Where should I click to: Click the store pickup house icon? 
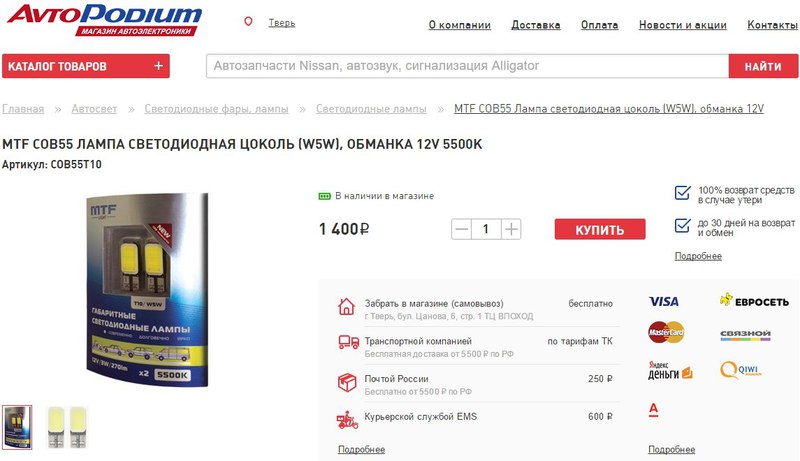(x=346, y=306)
